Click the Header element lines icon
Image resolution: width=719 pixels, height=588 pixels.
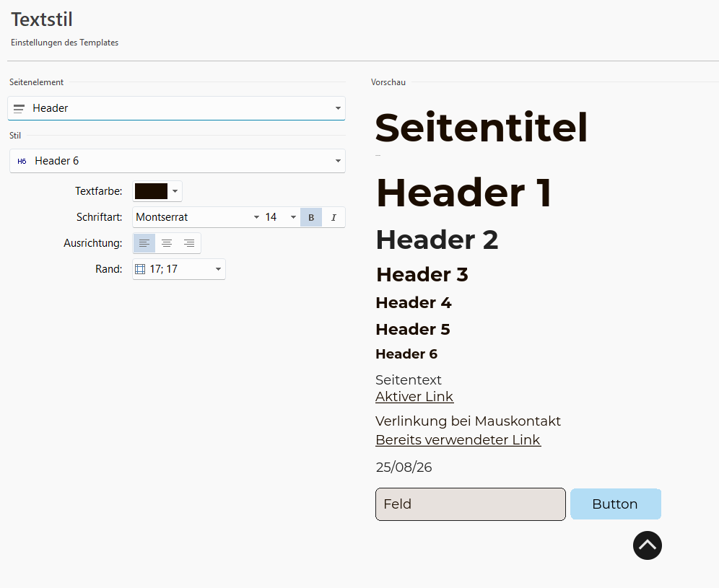[19, 109]
